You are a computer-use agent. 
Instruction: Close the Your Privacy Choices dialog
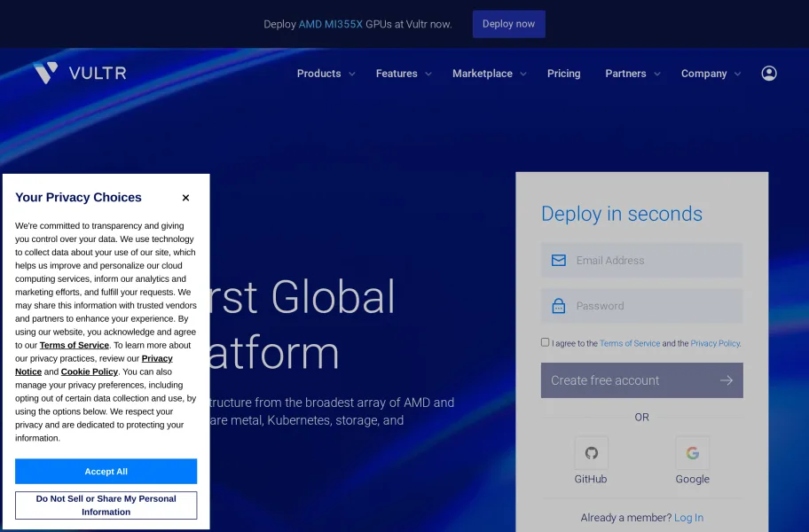tap(185, 198)
